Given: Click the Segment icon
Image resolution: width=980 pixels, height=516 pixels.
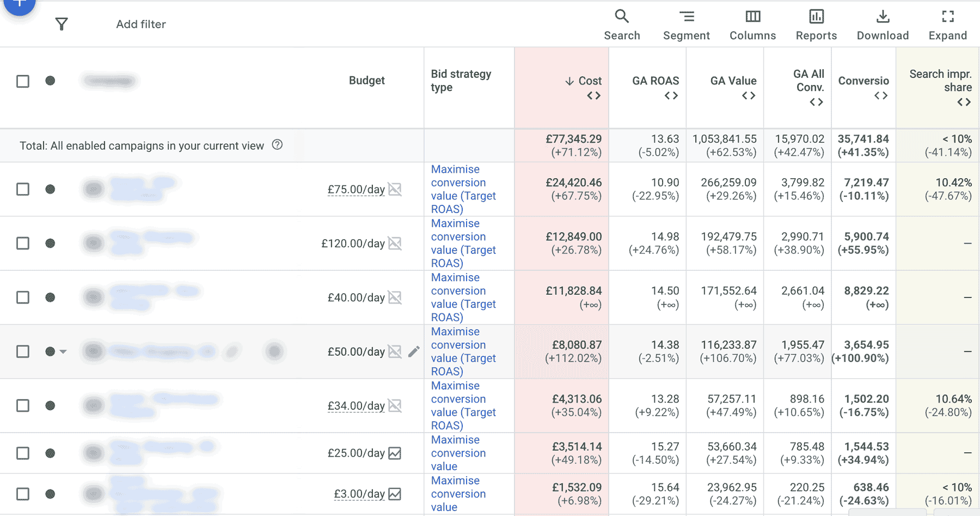Looking at the screenshot, I should [686, 17].
